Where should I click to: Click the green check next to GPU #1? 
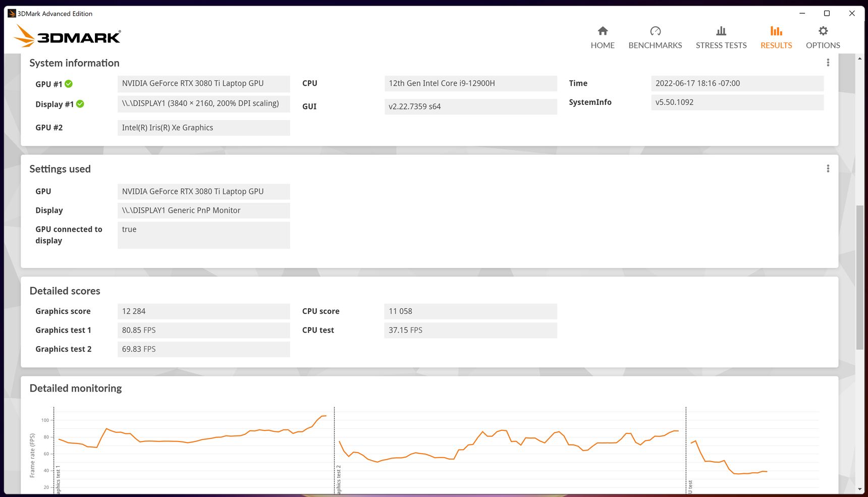(x=69, y=84)
